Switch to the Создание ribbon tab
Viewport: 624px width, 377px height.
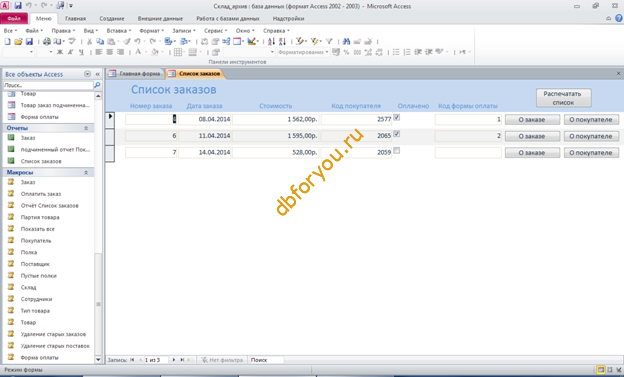112,19
